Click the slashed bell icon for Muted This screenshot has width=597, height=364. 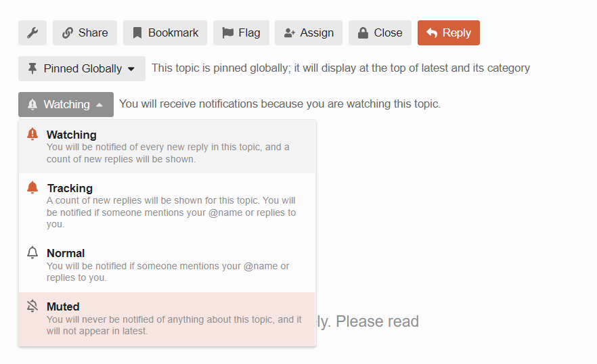coord(32,306)
